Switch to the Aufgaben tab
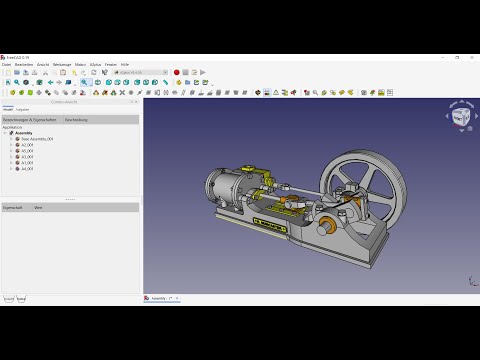This screenshot has height=360, width=480. coord(22,109)
